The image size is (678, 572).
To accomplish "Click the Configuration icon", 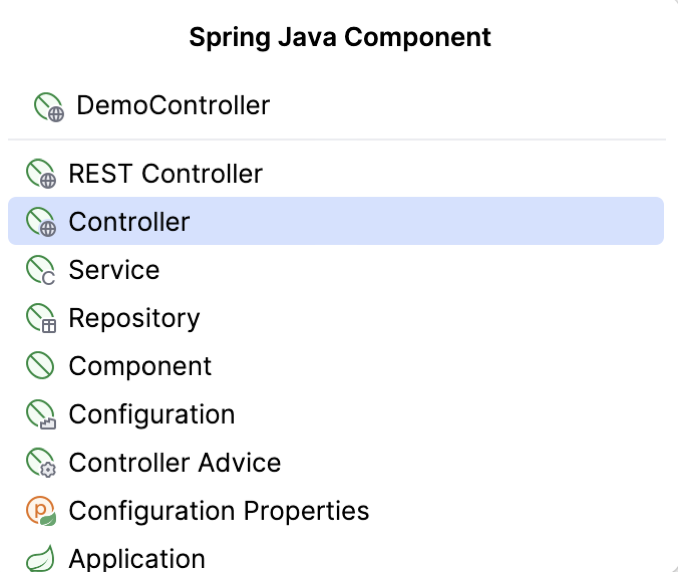I will [41, 415].
